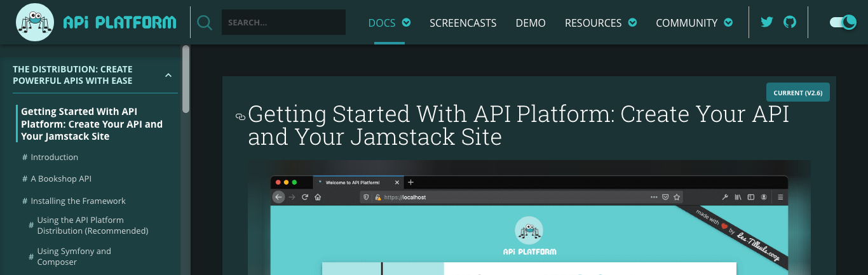Click the API Platform spider logo
This screenshot has height=275, width=868.
pos(35,22)
